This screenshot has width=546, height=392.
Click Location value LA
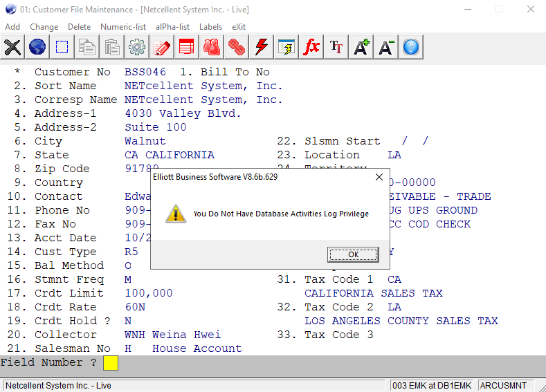394,155
